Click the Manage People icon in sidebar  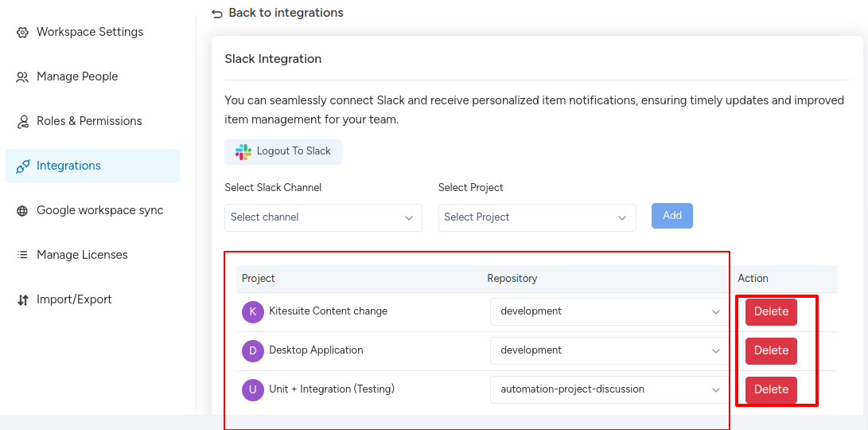(x=22, y=77)
